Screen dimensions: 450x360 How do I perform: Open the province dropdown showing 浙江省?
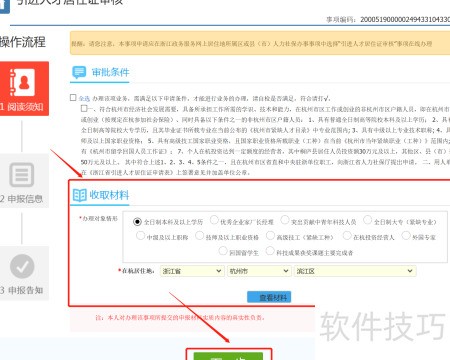pos(192,271)
